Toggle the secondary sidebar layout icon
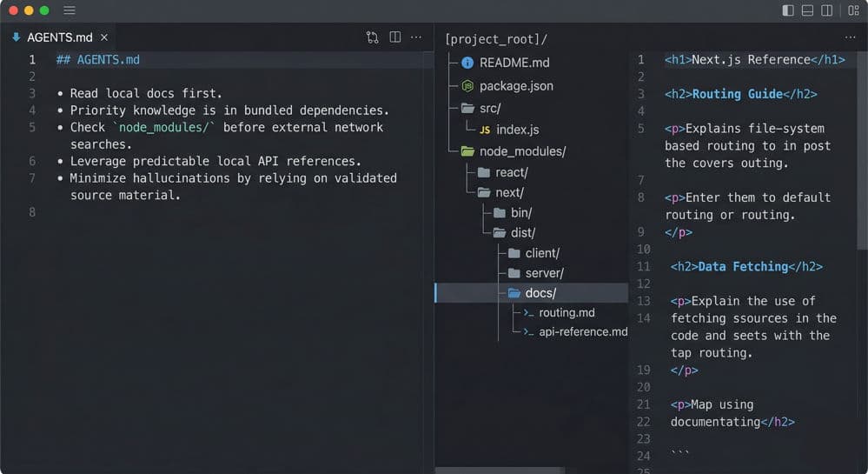The width and height of the screenshot is (868, 474). pyautogui.click(x=826, y=10)
